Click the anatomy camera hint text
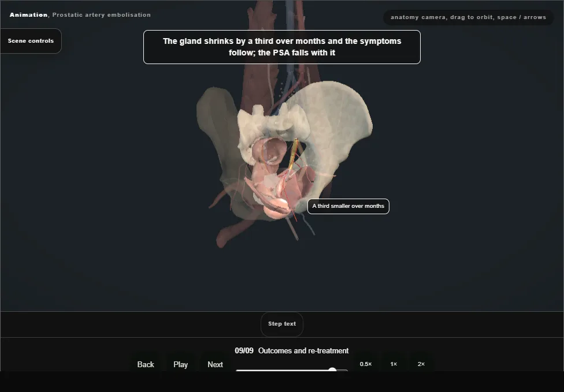The height and width of the screenshot is (392, 564). (468, 17)
